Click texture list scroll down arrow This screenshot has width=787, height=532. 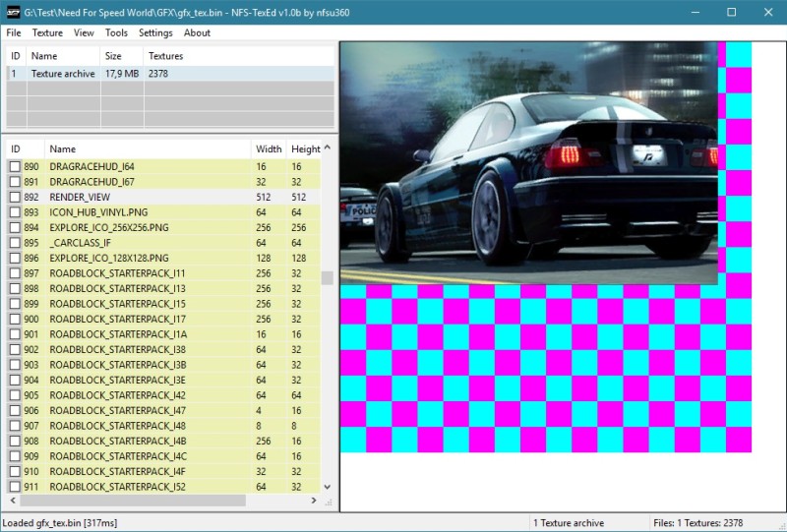pos(328,487)
